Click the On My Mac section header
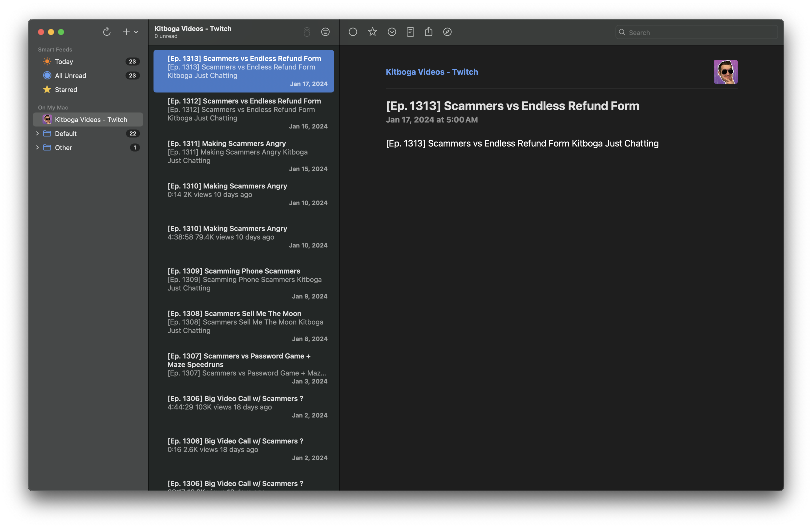 pos(53,107)
